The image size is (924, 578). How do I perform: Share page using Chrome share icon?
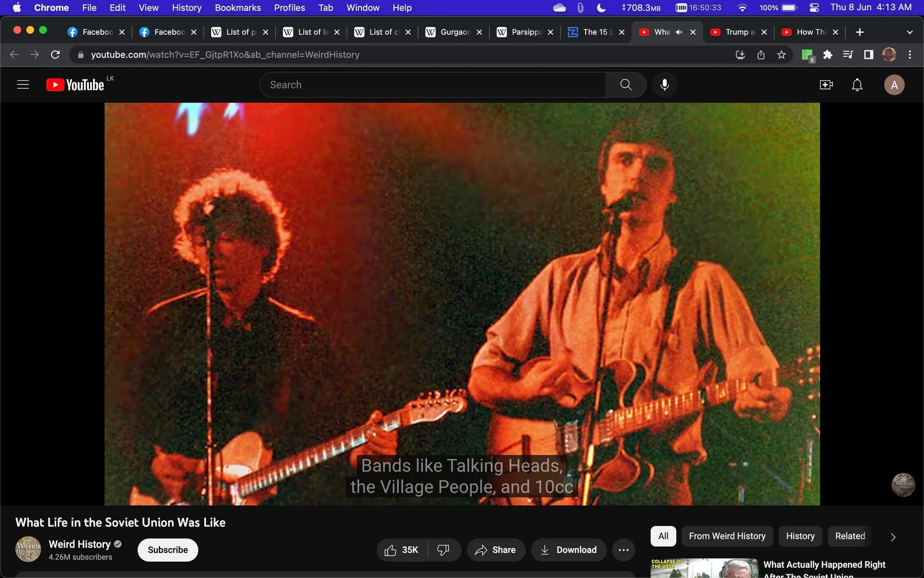click(761, 55)
